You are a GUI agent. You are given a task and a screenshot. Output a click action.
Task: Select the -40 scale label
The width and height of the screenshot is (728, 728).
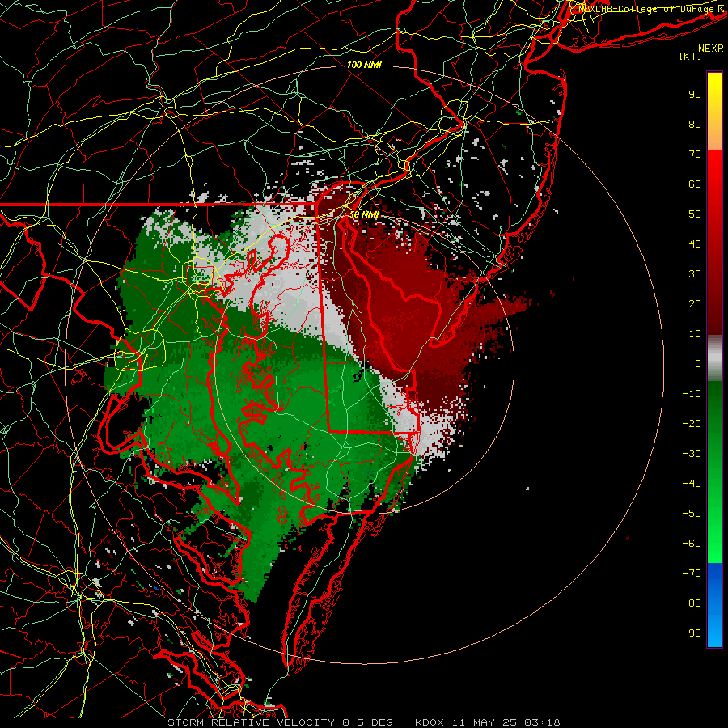click(692, 484)
